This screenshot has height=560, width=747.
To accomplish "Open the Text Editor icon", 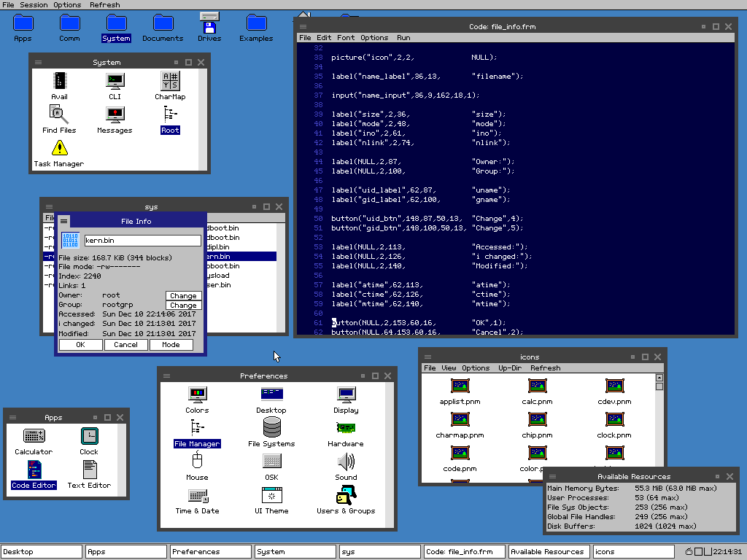I will [89, 470].
